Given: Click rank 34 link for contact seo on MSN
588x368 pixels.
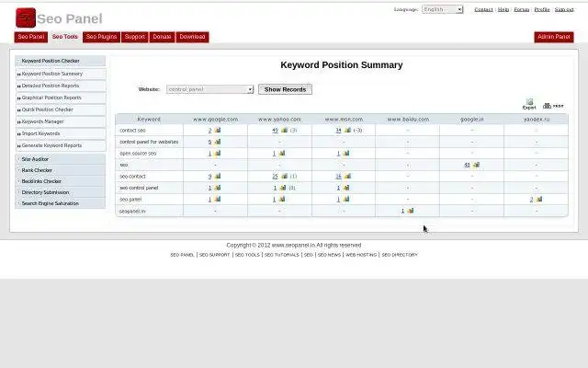Looking at the screenshot, I should point(339,131).
